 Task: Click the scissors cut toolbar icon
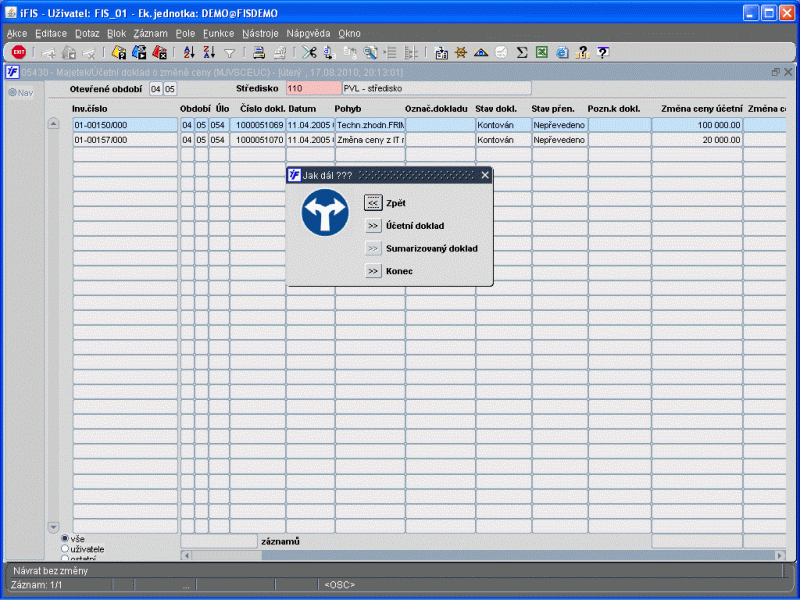pyautogui.click(x=309, y=52)
